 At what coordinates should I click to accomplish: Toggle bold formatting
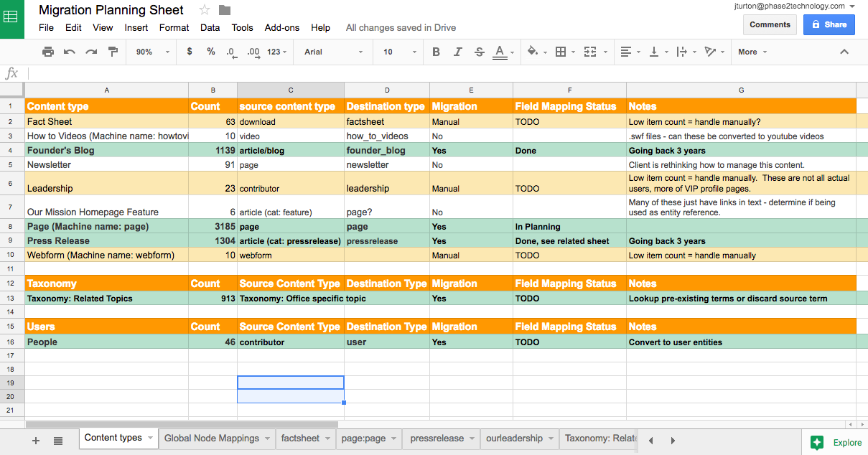coord(437,52)
